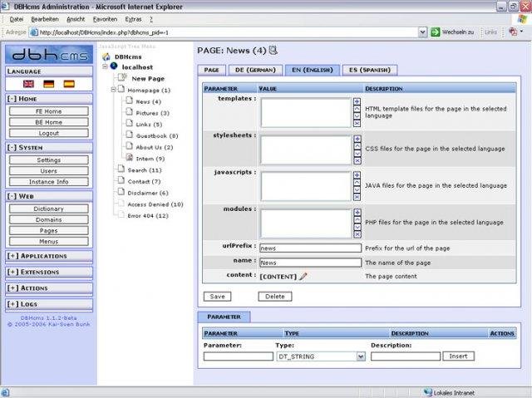
Task: Click the New Page icon in tree
Action: tap(122, 77)
